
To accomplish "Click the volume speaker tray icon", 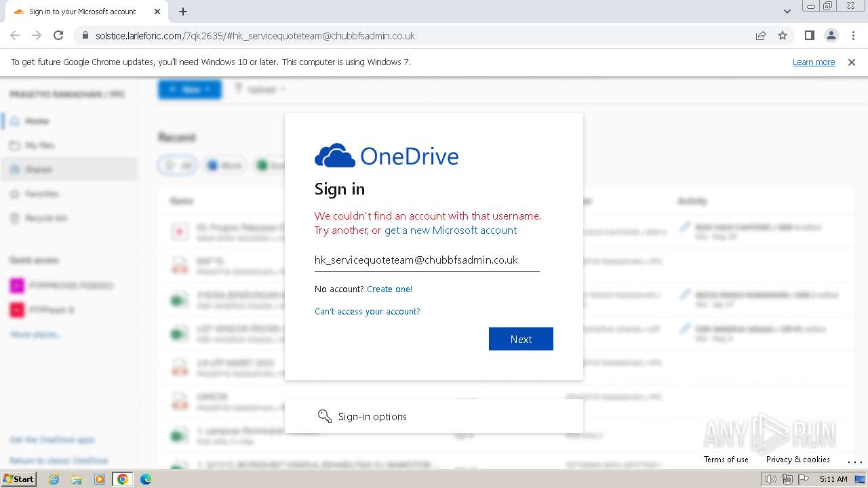I will (x=771, y=479).
